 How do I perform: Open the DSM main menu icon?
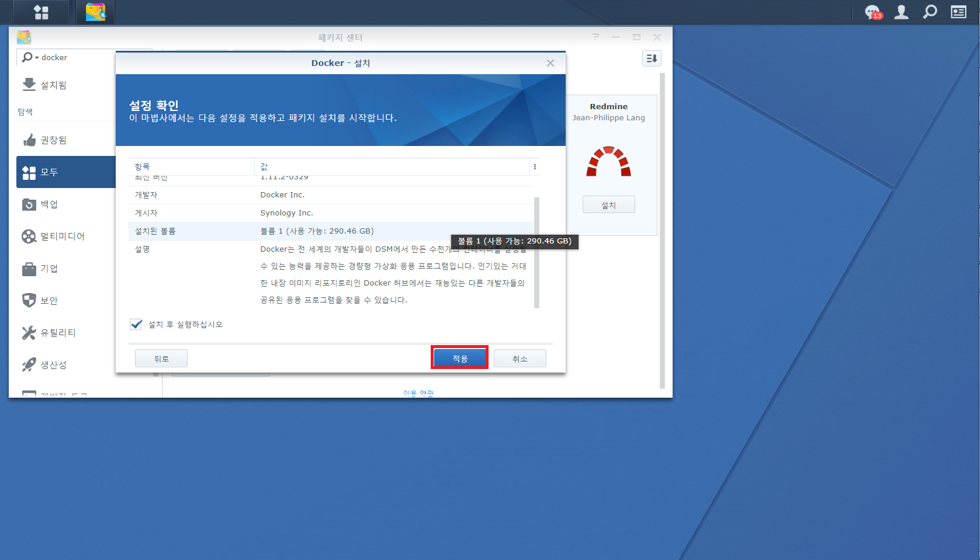pos(41,12)
